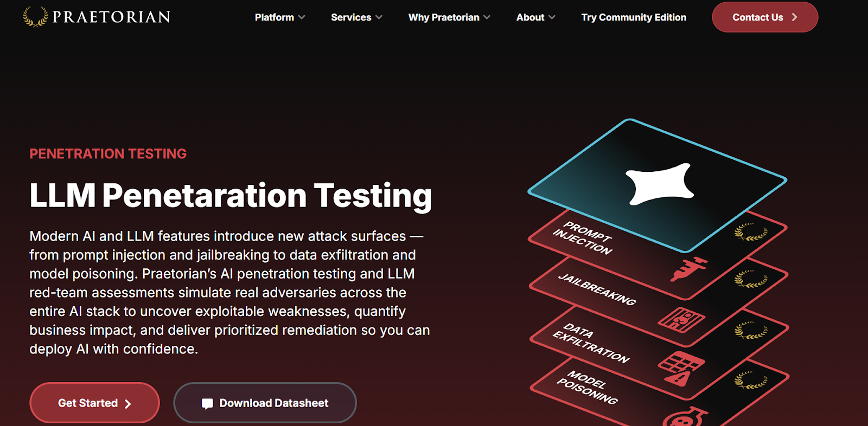Click the chevron icon in Get Started
The height and width of the screenshot is (426, 868).
click(x=128, y=404)
